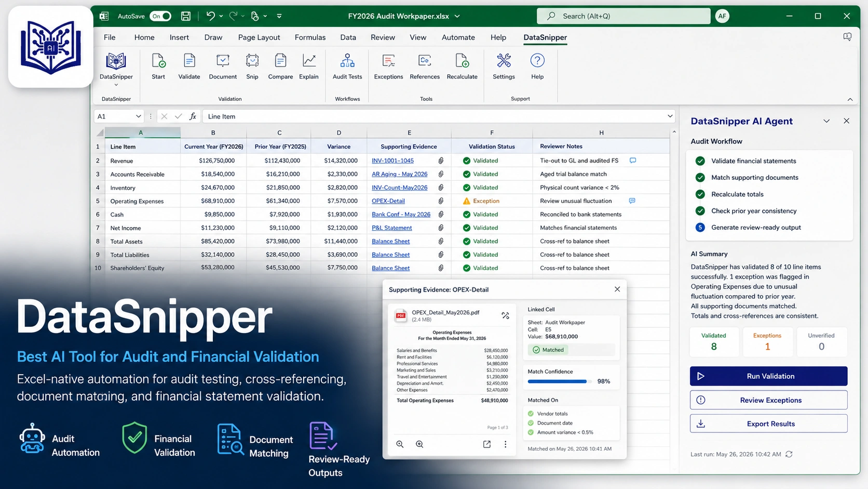This screenshot has height=489, width=868.
Task: Toggle the AutoSave switch
Action: point(161,16)
